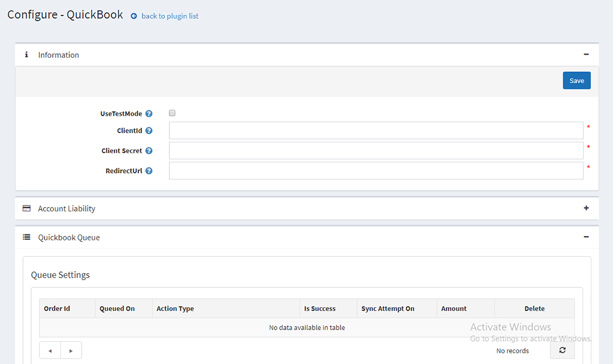The height and width of the screenshot is (364, 613).
Task: Collapse the Quickbook Queue panel with minus icon
Action: 586,237
